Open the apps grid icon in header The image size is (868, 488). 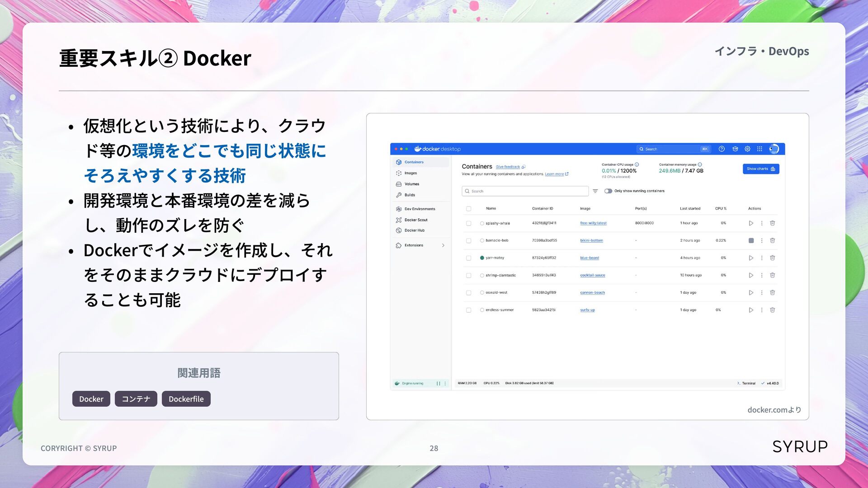tap(759, 149)
